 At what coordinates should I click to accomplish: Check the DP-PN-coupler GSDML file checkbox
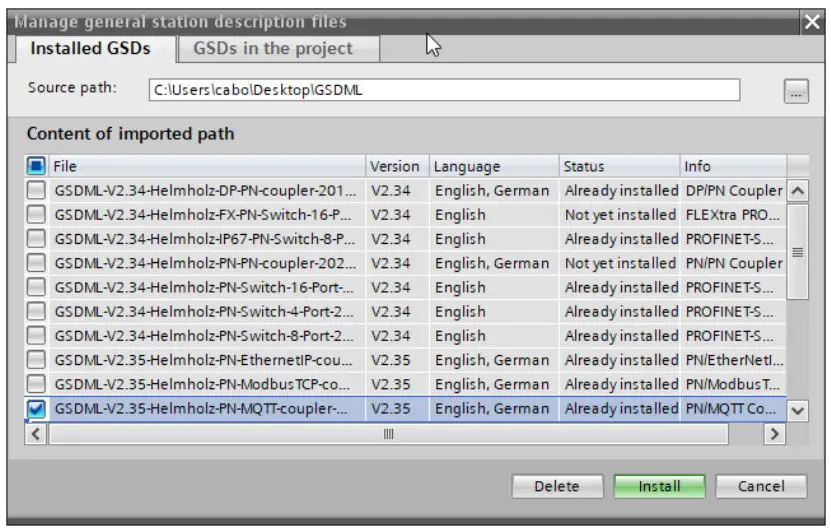(36, 190)
